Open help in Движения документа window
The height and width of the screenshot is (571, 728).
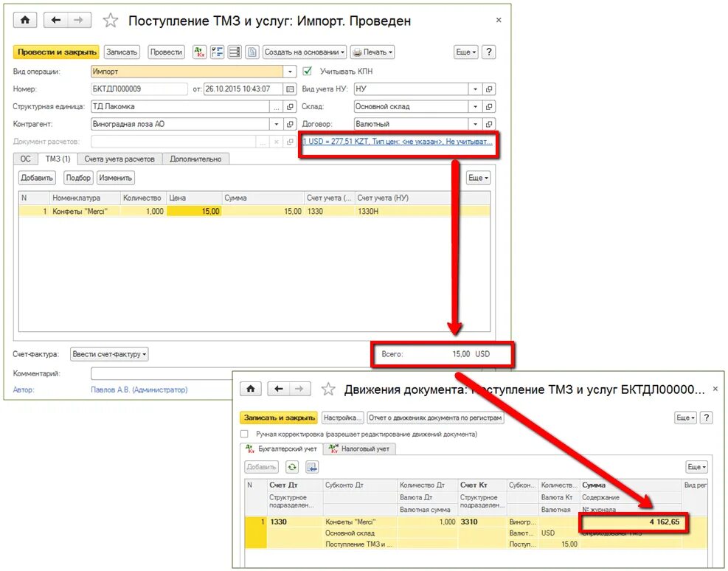706,418
